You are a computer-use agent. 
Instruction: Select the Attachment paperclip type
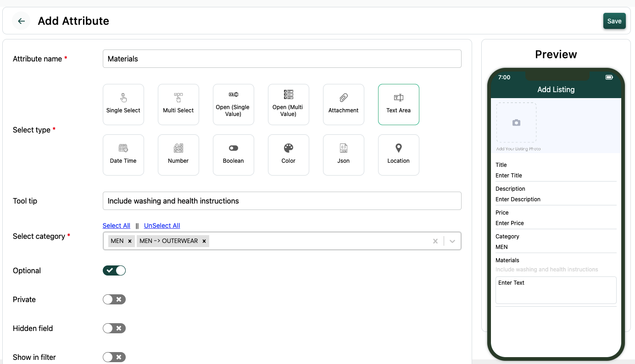(343, 105)
